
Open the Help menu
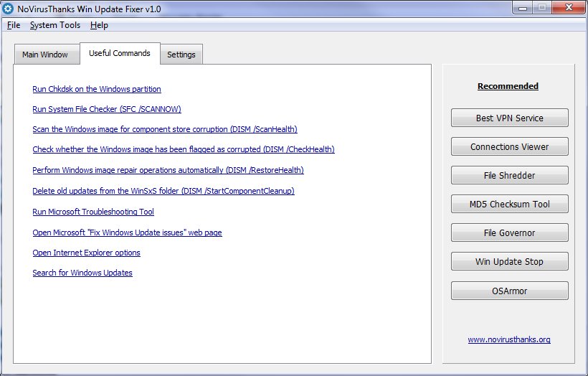[99, 25]
